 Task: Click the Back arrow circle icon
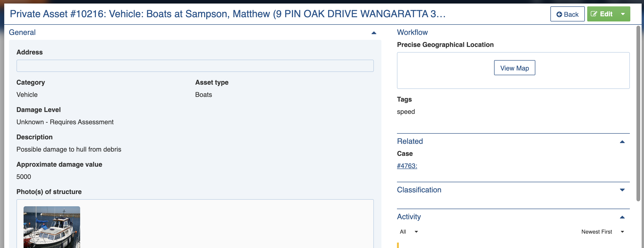(559, 15)
